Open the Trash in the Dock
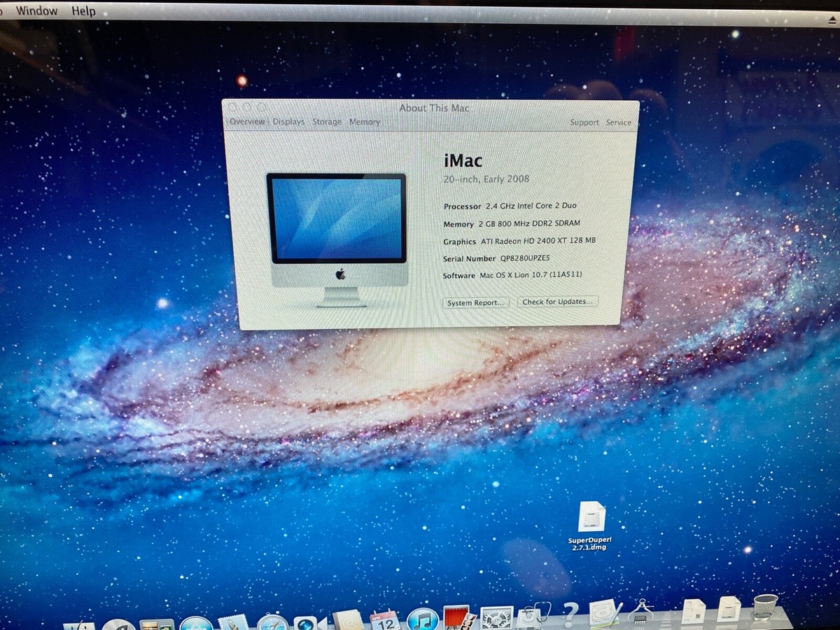The image size is (840, 630). pos(765,607)
